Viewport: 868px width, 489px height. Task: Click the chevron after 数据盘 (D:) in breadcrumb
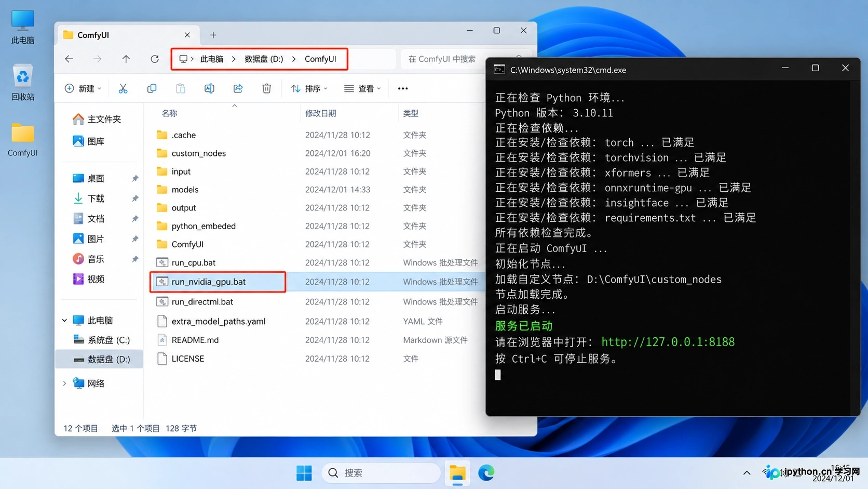pyautogui.click(x=294, y=59)
